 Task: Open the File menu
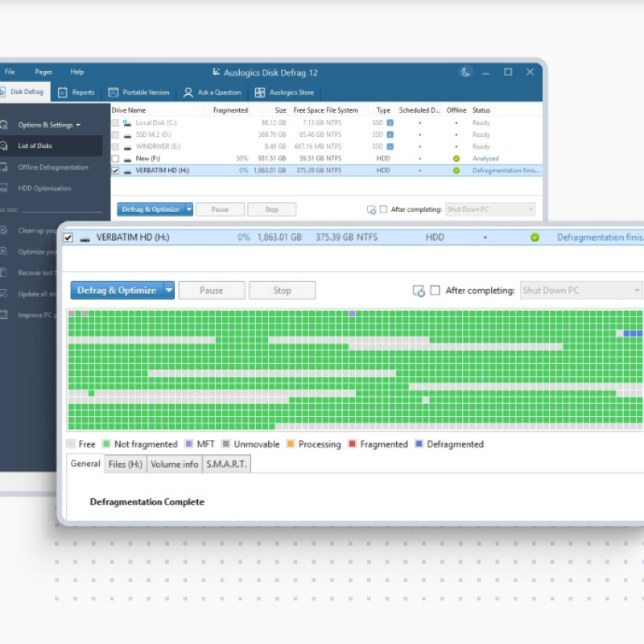pos(10,72)
